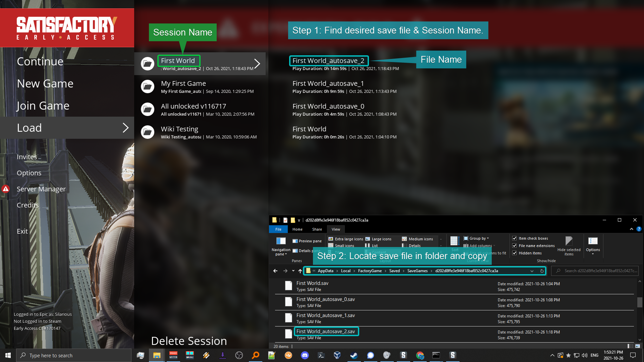644x362 pixels.
Task: Click the Wiki Testing session folder icon
Action: tap(147, 132)
